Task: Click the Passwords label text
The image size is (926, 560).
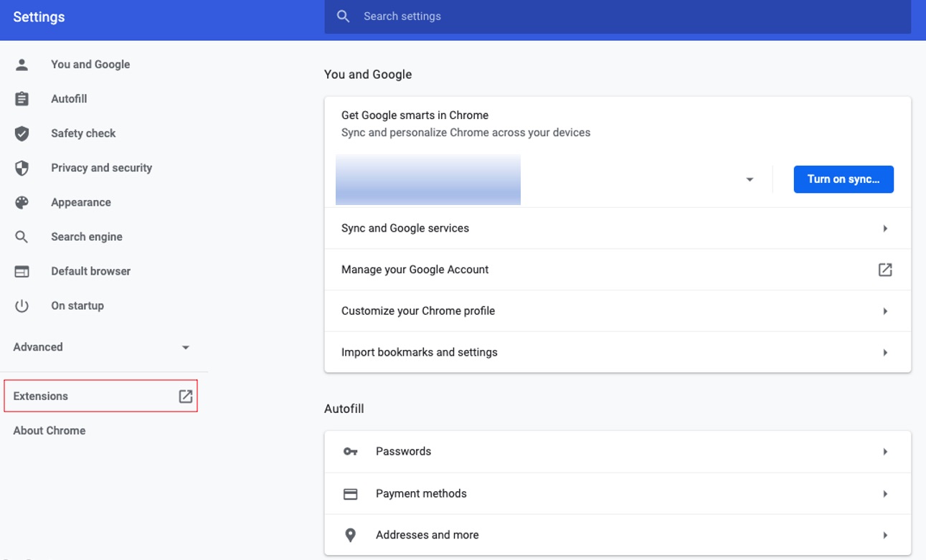Action: [403, 452]
